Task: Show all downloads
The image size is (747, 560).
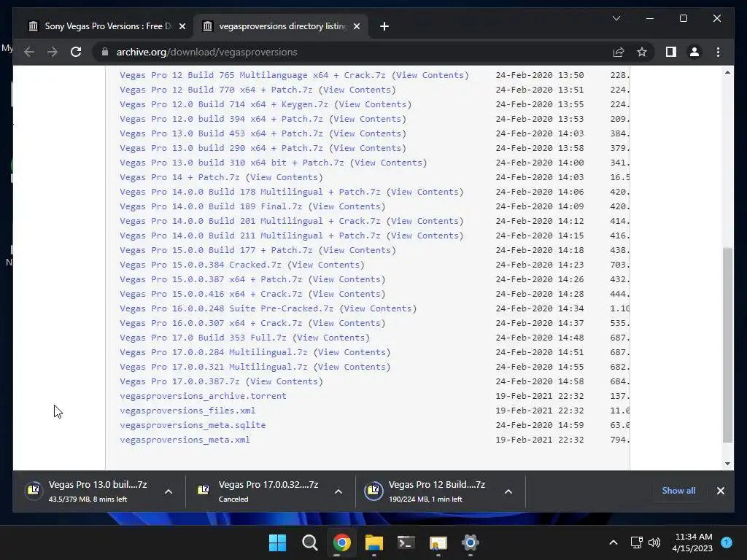Action: tap(678, 491)
